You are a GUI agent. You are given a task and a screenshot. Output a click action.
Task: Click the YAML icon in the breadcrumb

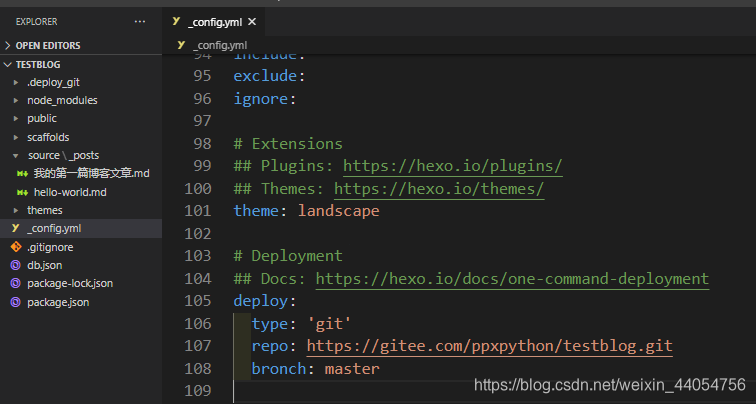pos(181,45)
